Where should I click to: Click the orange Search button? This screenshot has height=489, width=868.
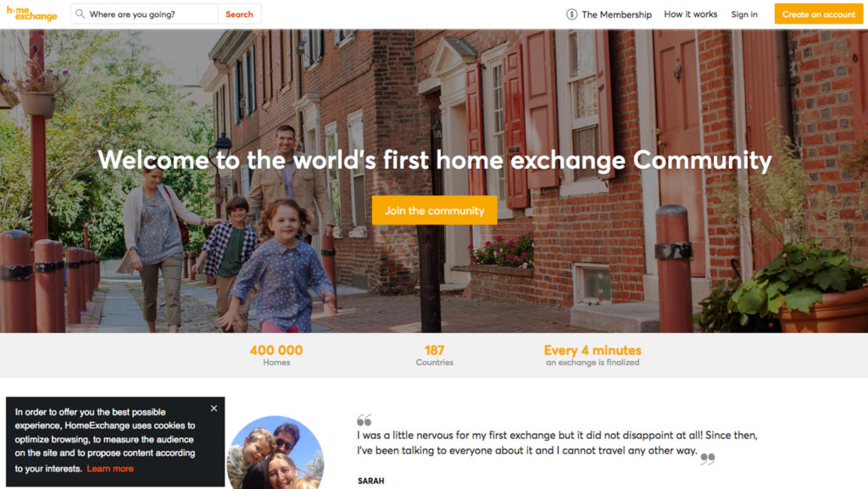pyautogui.click(x=239, y=14)
